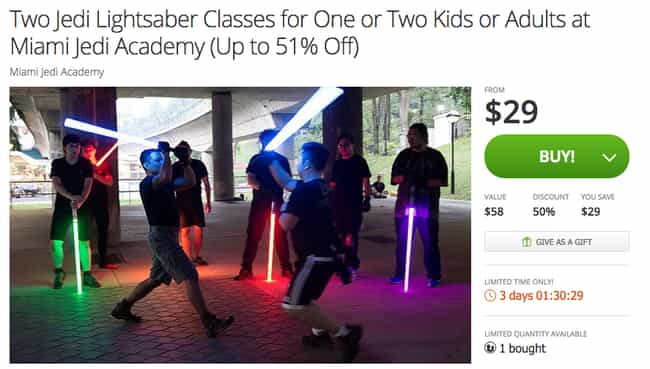Click the $58 value figure
The height and width of the screenshot is (369, 650).
point(494,211)
